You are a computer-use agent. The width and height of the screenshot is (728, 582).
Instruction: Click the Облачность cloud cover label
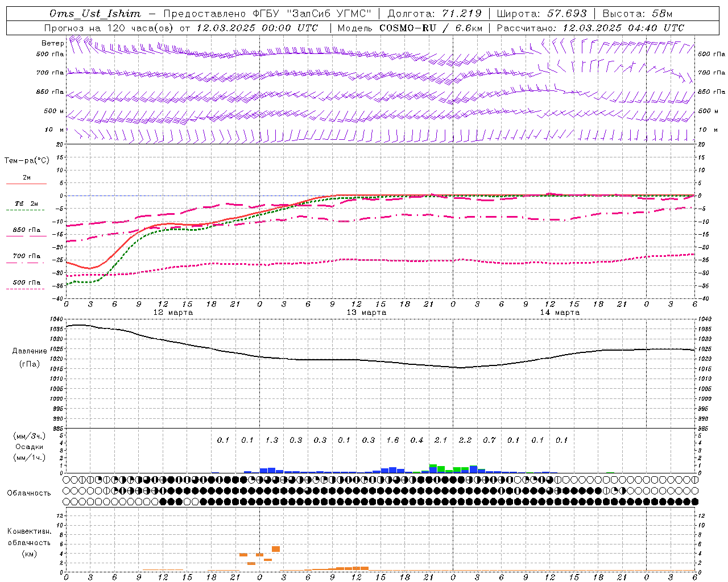tap(29, 493)
